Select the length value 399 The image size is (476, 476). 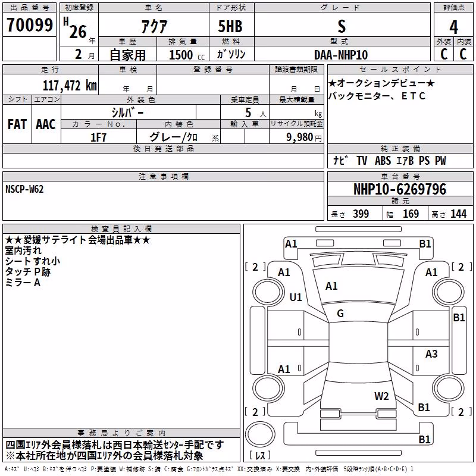(x=361, y=214)
